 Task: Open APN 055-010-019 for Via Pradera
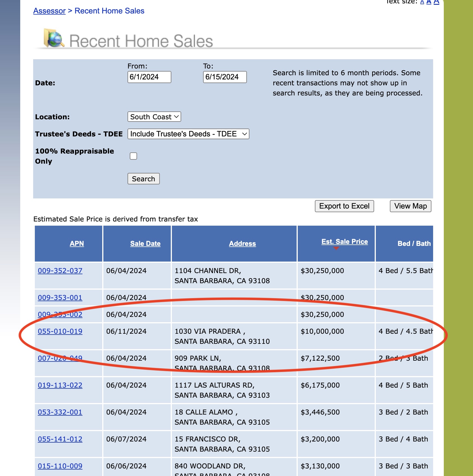60,331
